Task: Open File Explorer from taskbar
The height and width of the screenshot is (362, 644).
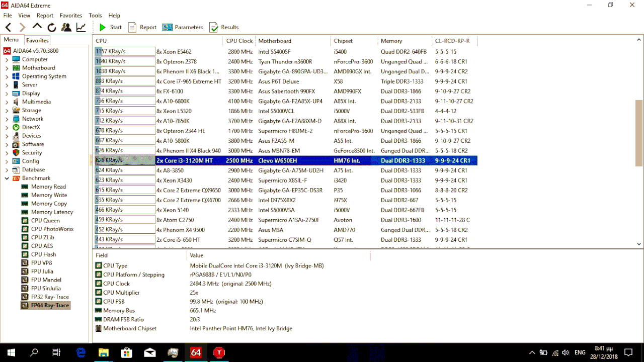Action: (104, 352)
